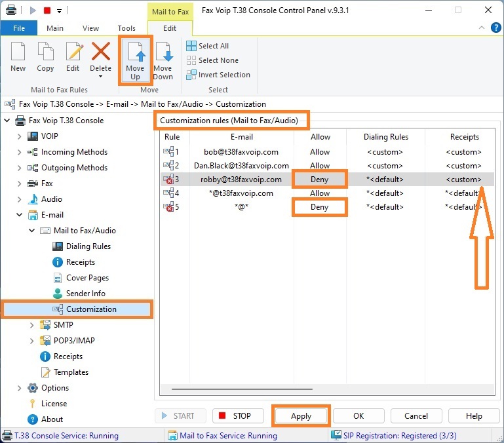The image size is (504, 443).
Task: Collapse the E-mail tree node
Action: click(19, 215)
